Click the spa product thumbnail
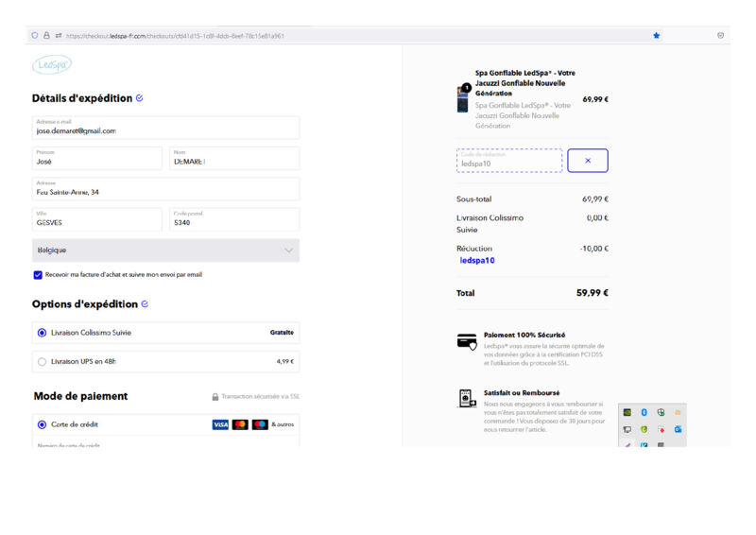756x535 pixels. tap(463, 98)
